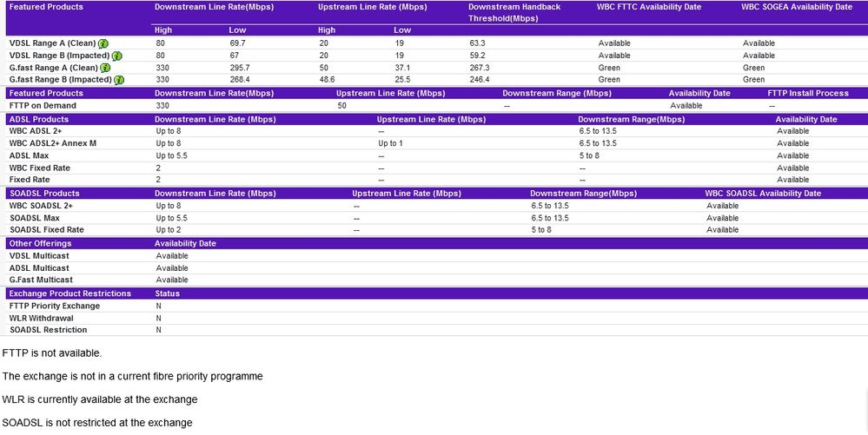The height and width of the screenshot is (435, 868).
Task: Select the Downstream Handback Threshold column header
Action: [x=514, y=12]
